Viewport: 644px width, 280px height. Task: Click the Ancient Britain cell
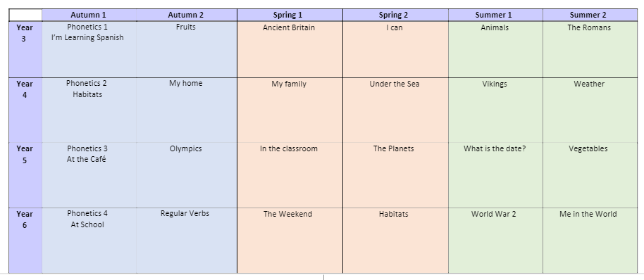pos(290,49)
